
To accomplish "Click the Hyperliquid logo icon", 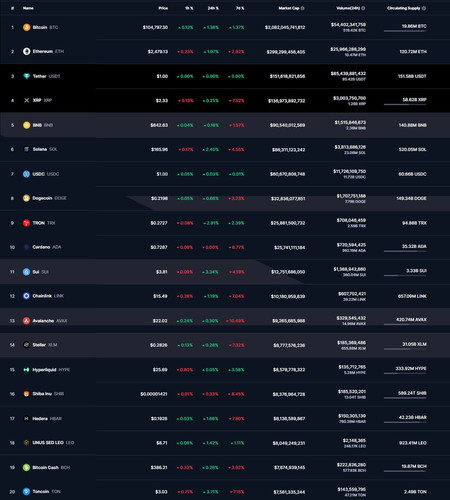I will tap(26, 370).
